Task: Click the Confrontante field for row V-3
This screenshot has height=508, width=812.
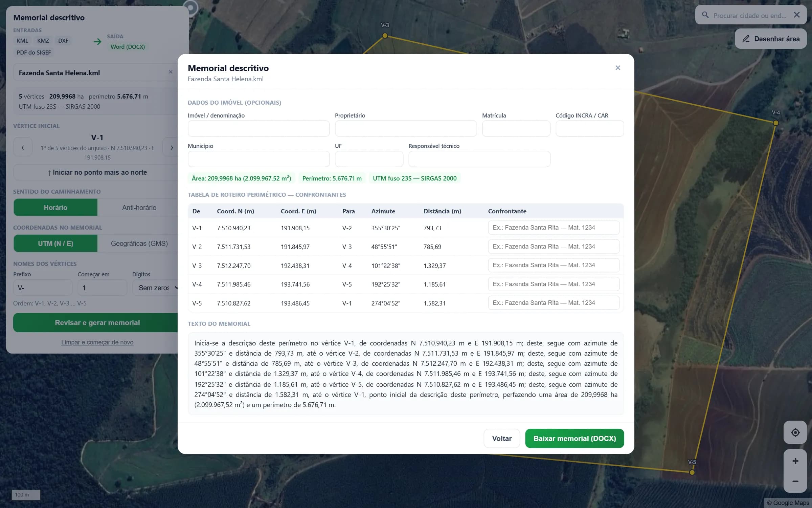Action: tap(554, 265)
